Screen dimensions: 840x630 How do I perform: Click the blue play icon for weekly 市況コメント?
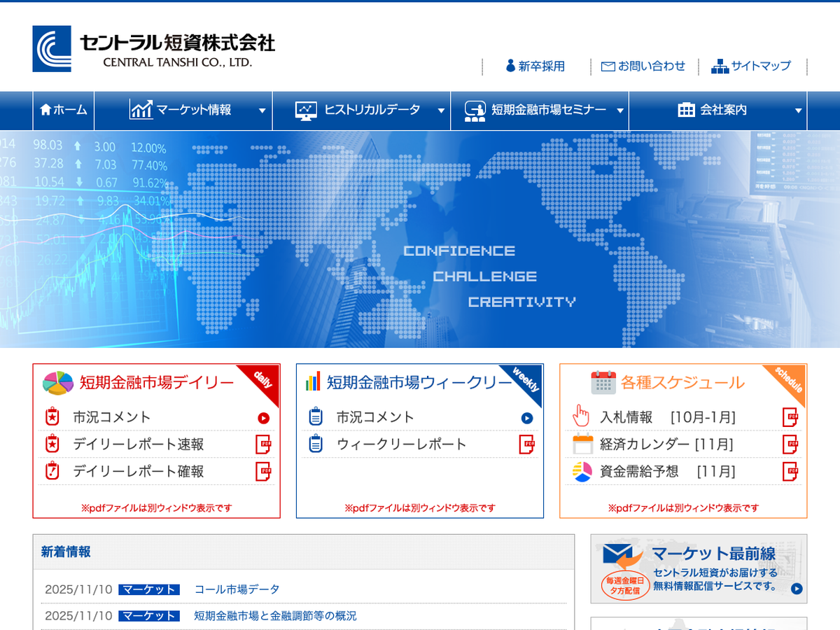(x=527, y=418)
